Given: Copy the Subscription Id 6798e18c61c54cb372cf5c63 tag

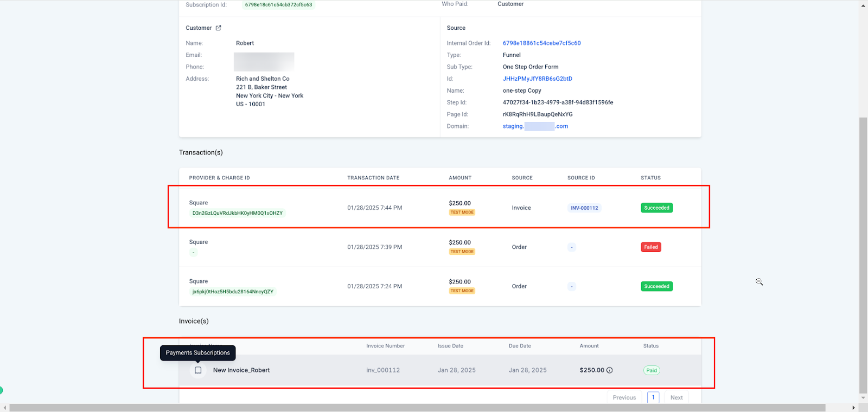Looking at the screenshot, I should pyautogui.click(x=278, y=5).
